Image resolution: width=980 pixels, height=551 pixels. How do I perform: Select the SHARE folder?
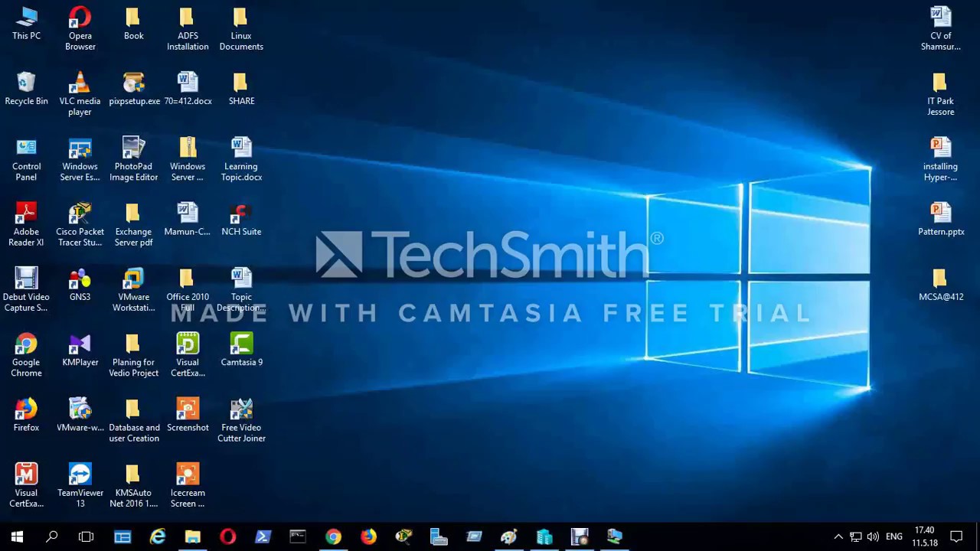[241, 89]
